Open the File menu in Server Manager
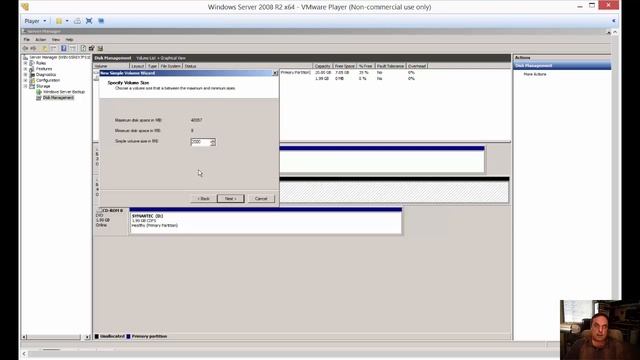 27,40
